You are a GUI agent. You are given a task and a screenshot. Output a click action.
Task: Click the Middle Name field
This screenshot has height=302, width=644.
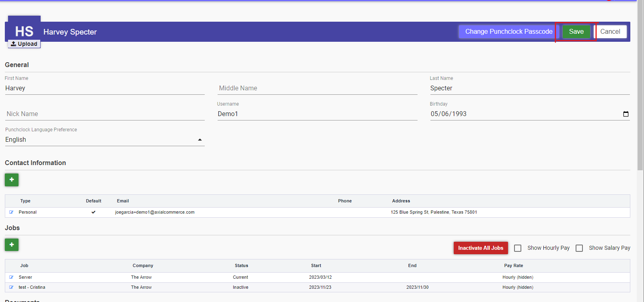click(x=317, y=88)
